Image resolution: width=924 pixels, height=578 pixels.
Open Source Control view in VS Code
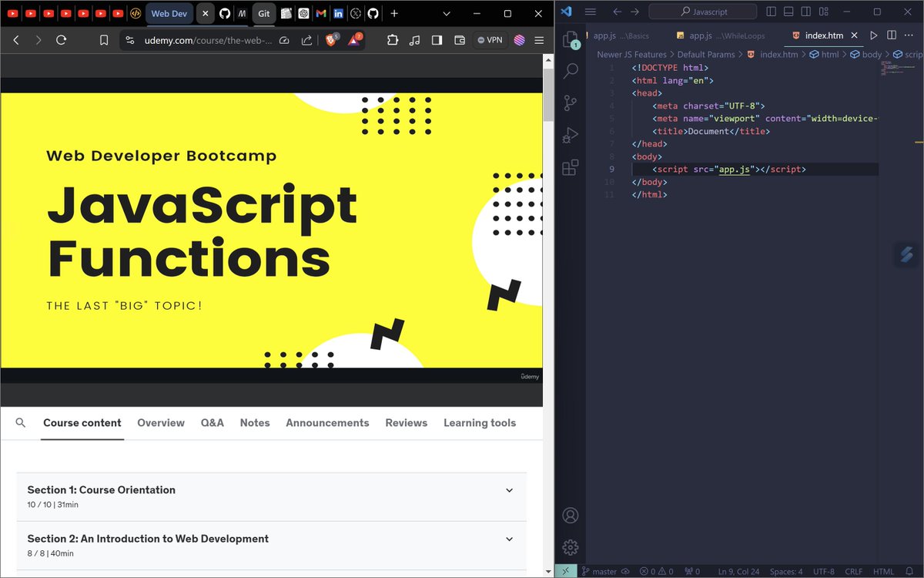[x=571, y=103]
